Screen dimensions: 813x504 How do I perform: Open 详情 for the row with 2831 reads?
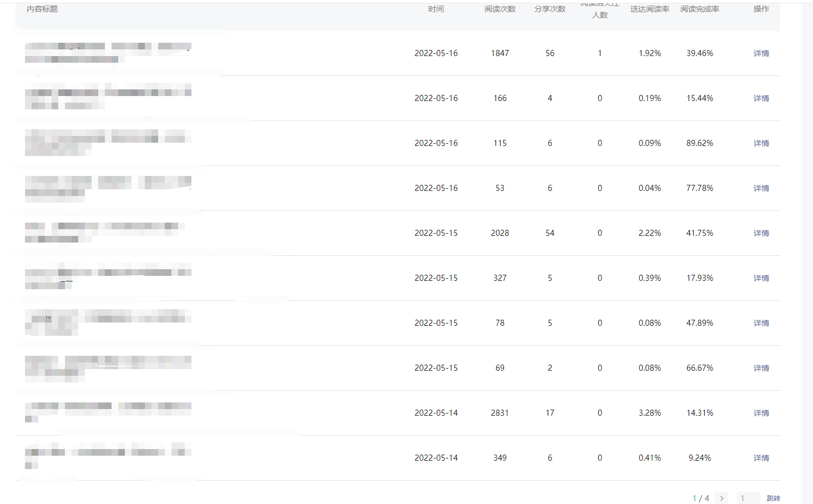pos(761,413)
